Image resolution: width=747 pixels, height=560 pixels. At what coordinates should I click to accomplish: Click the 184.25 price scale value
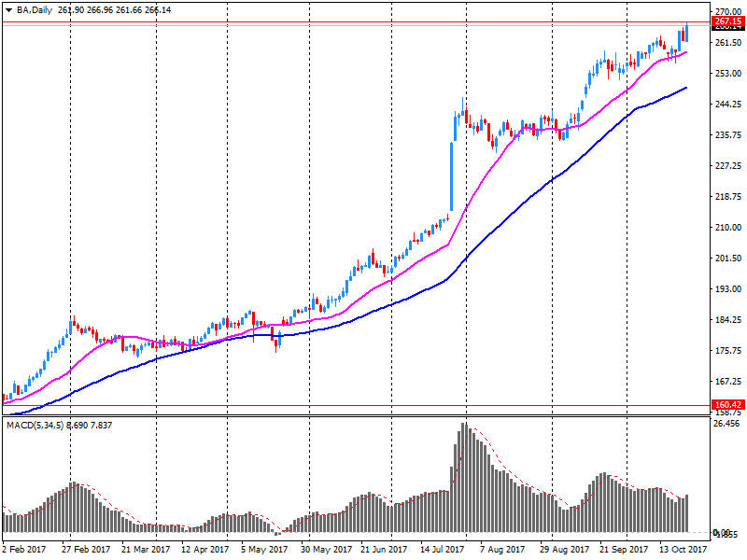click(728, 319)
